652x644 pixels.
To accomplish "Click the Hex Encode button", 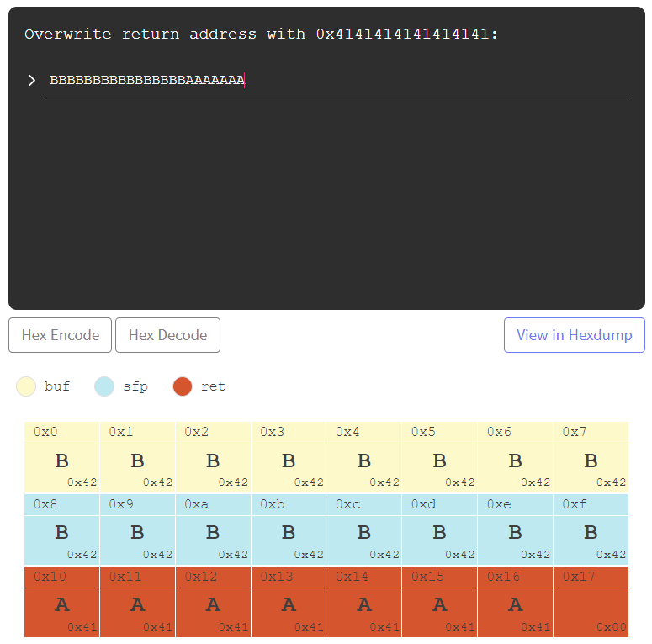I will pos(61,335).
